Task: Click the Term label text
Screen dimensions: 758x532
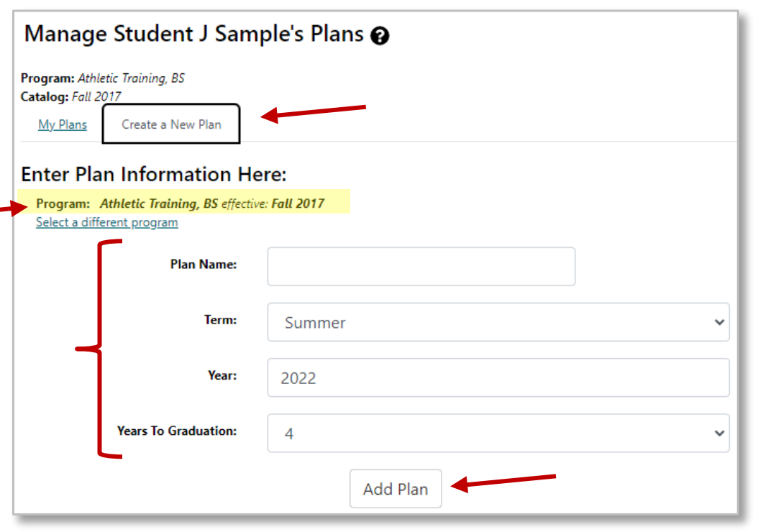Action: click(220, 319)
